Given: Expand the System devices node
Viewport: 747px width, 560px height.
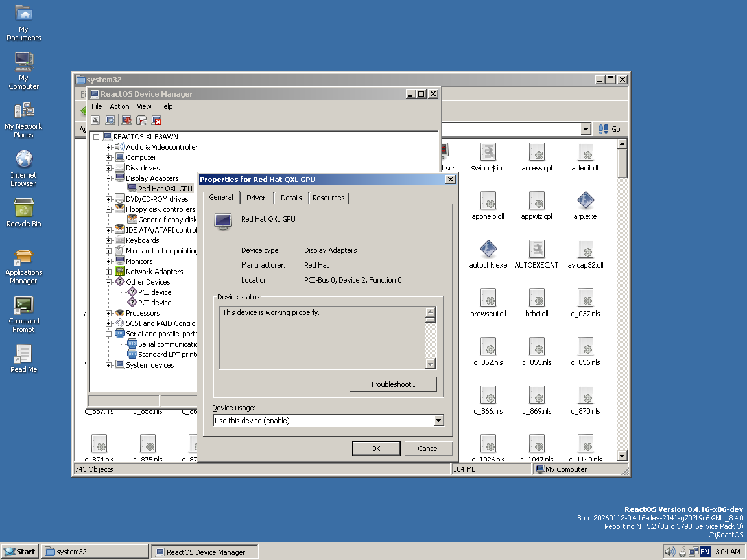Looking at the screenshot, I should [x=109, y=365].
